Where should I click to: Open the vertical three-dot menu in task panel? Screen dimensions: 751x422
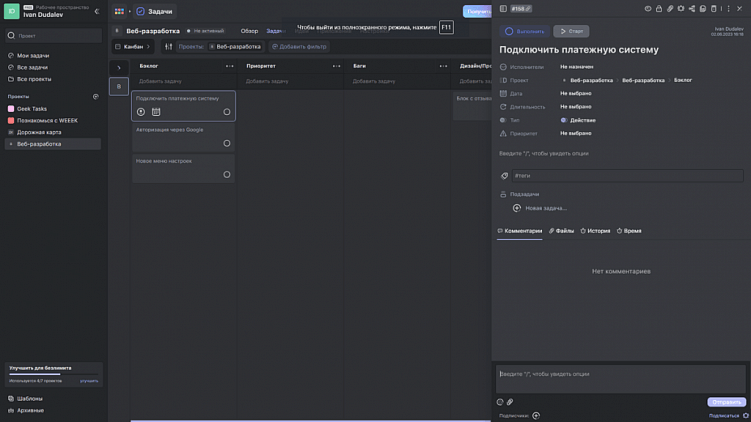(728, 9)
